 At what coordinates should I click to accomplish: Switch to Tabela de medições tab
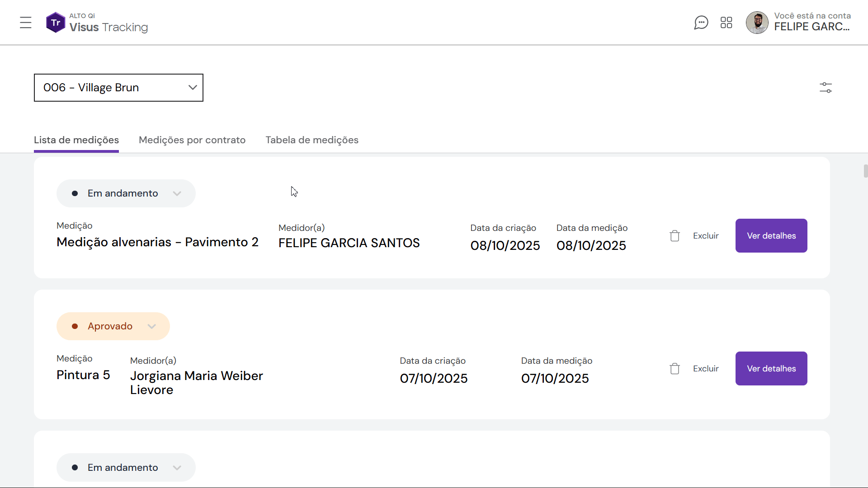[x=312, y=140]
